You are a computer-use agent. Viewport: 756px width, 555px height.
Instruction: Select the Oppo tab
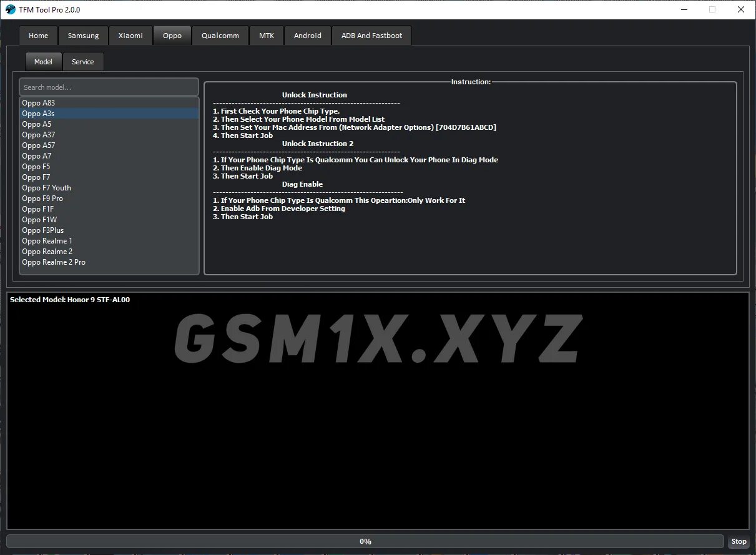point(172,36)
